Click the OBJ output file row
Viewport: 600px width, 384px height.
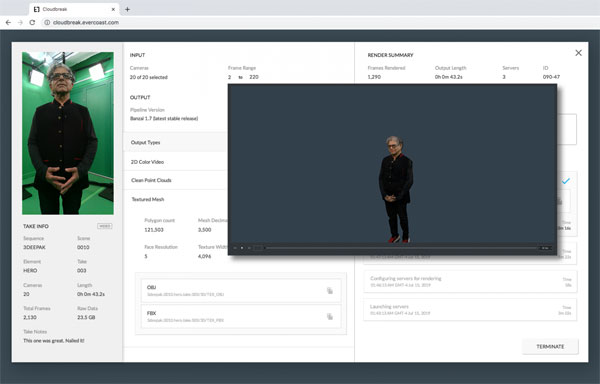[241, 291]
